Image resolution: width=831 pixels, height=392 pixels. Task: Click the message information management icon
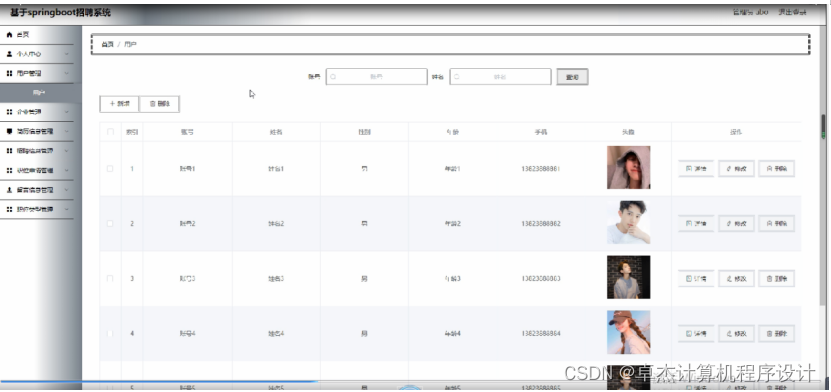click(x=9, y=190)
